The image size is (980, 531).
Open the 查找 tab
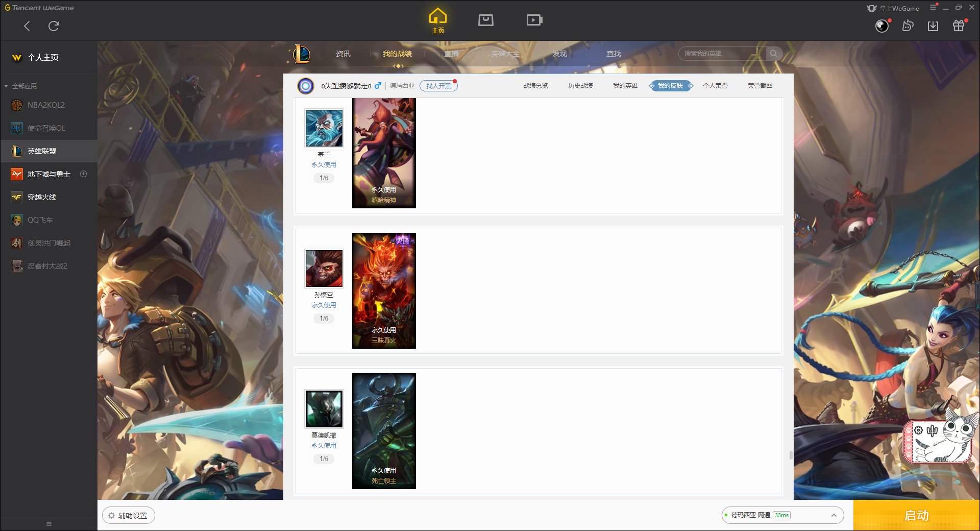[614, 54]
